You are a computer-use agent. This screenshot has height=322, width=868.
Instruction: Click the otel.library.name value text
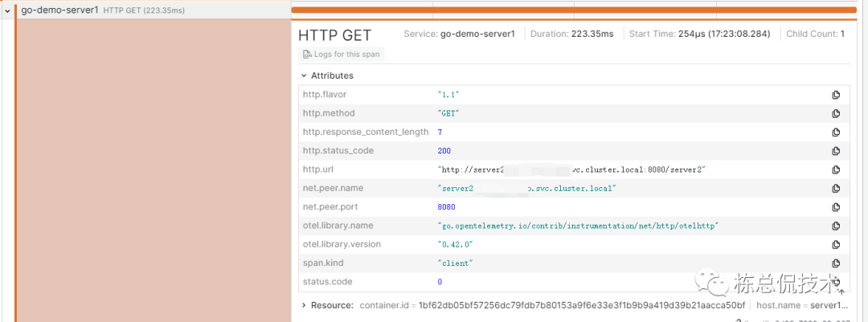pyautogui.click(x=577, y=226)
